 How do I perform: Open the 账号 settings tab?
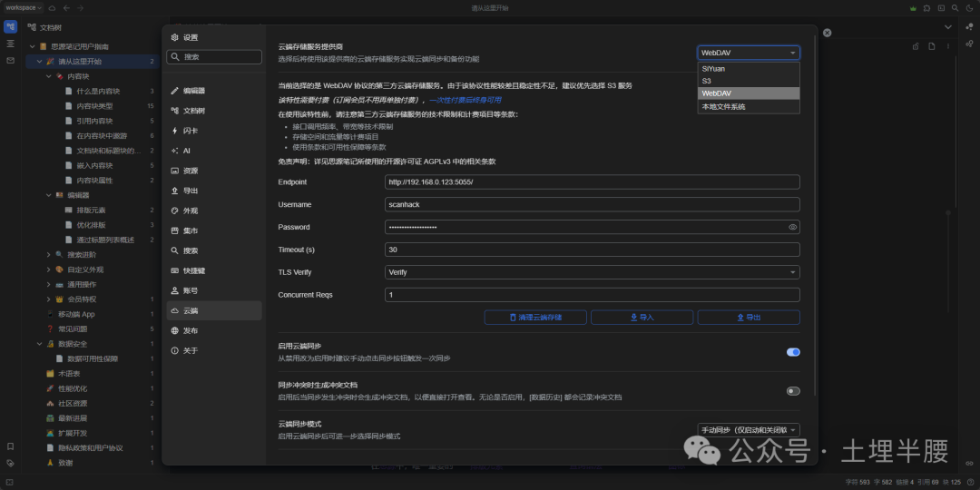pos(214,290)
